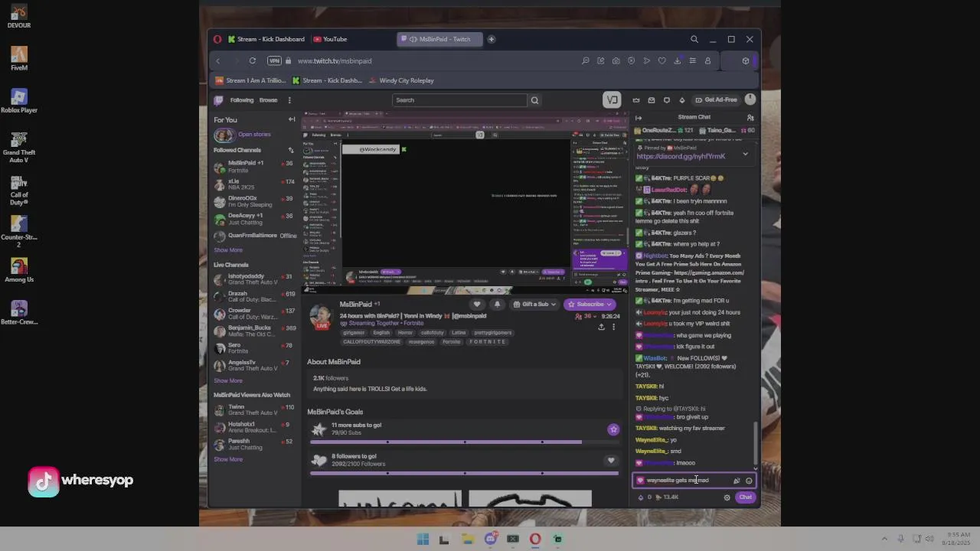
Task: Open the Get Bits diamond icon
Action: point(682,100)
